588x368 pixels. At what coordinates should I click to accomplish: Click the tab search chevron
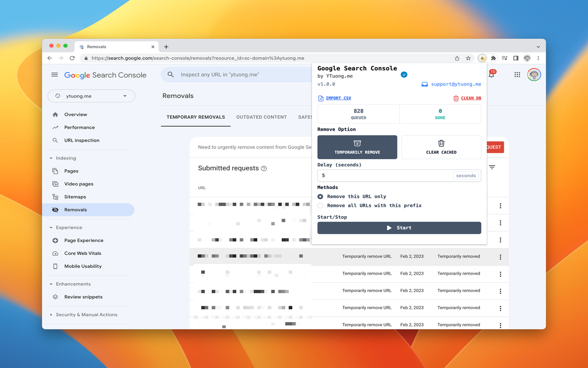[538, 46]
